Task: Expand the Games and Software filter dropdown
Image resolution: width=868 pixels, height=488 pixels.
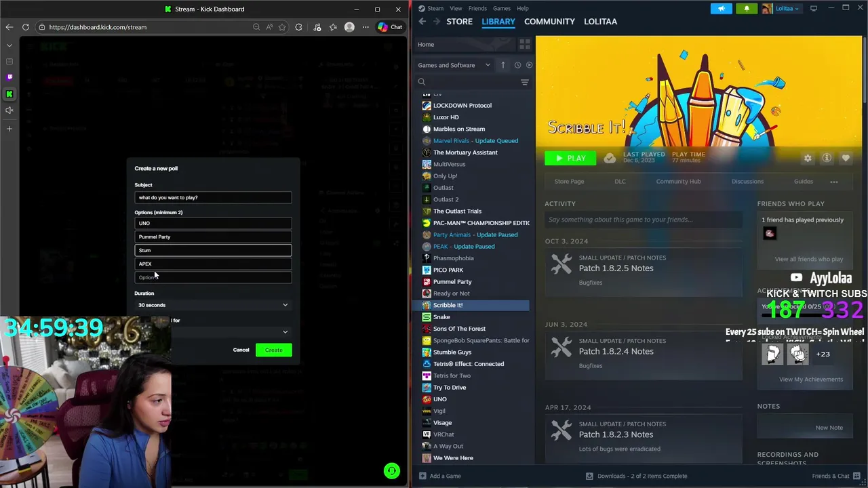Action: [454, 65]
